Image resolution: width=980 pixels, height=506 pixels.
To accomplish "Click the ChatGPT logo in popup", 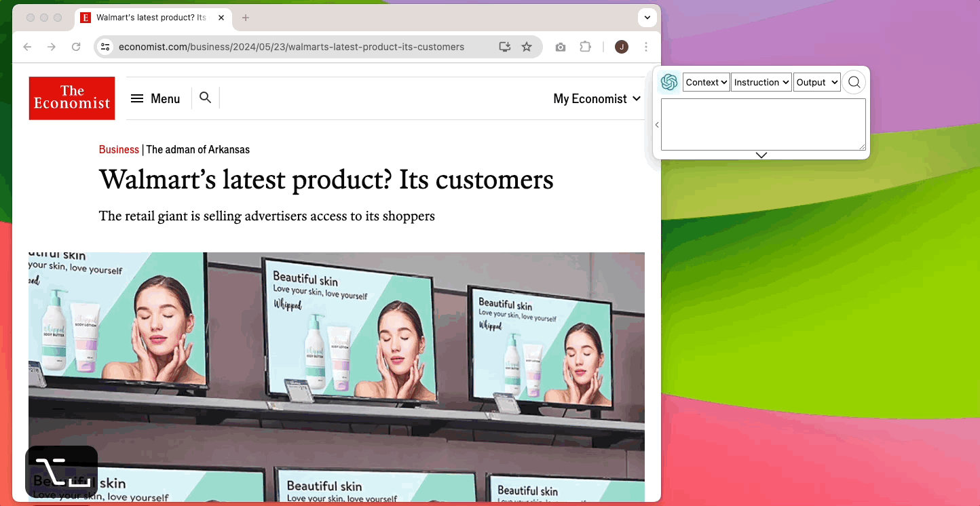I will tap(669, 82).
